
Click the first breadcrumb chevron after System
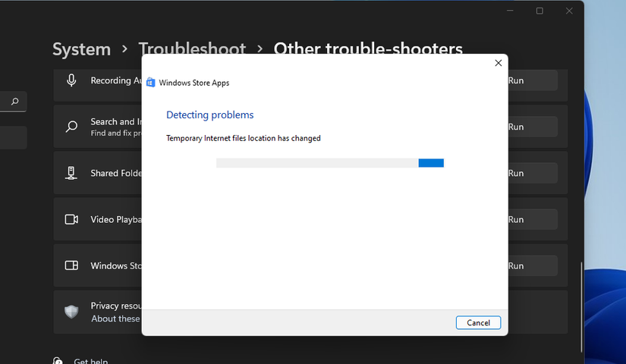[125, 49]
